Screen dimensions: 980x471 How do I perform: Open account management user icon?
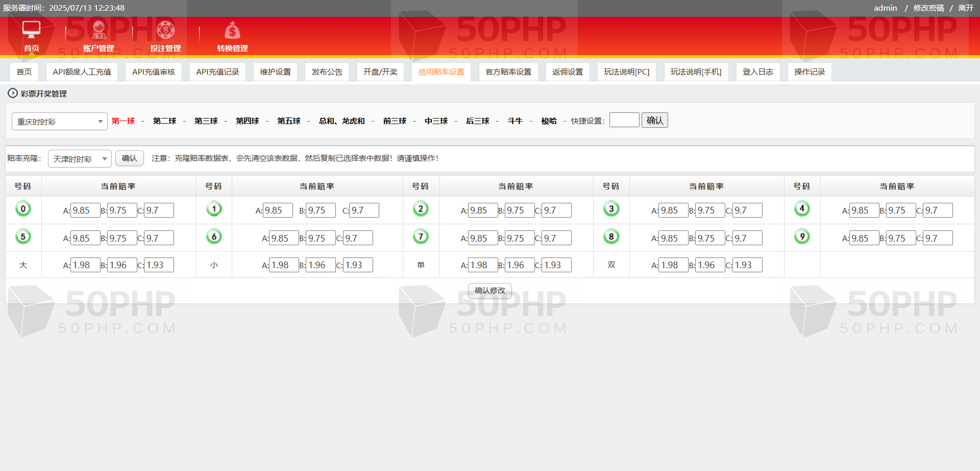tap(99, 30)
